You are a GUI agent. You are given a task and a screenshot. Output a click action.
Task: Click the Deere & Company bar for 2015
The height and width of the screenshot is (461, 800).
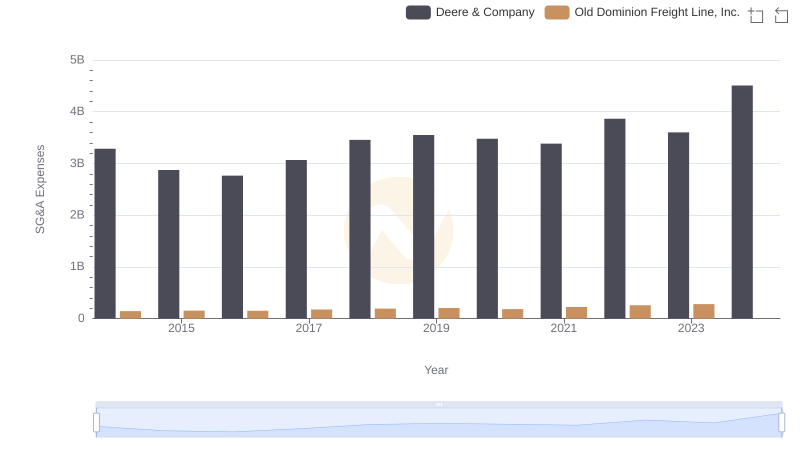pos(168,244)
